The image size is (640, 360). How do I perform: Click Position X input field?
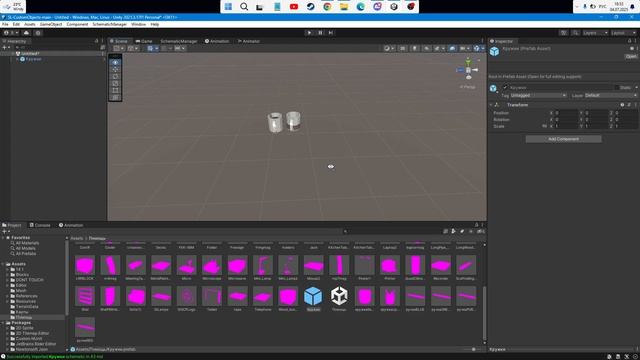click(566, 113)
